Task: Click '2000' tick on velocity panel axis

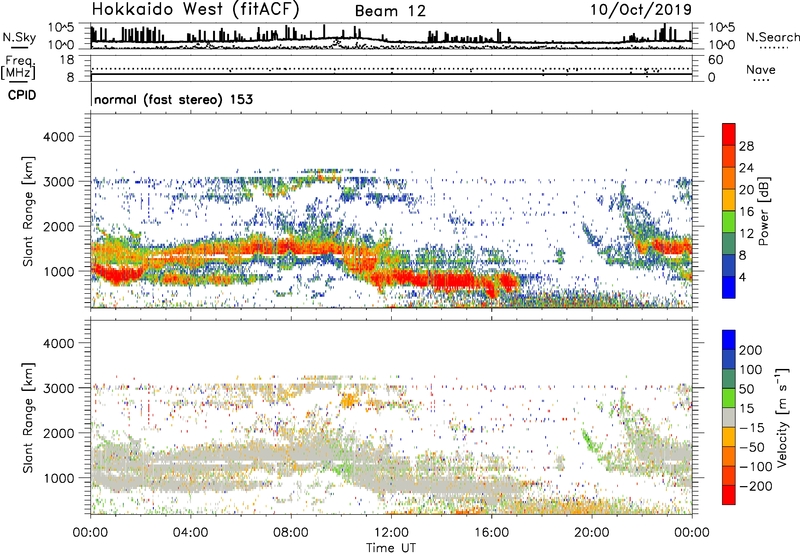Action: (58, 433)
